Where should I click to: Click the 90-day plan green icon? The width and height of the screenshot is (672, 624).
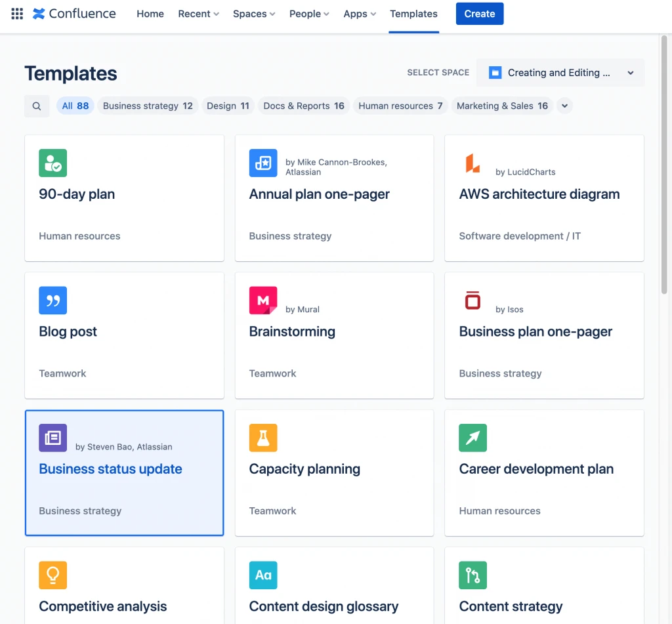[x=52, y=163]
